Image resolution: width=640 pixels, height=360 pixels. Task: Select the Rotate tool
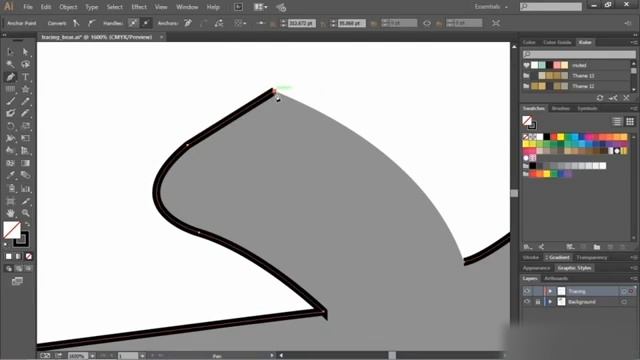10,126
